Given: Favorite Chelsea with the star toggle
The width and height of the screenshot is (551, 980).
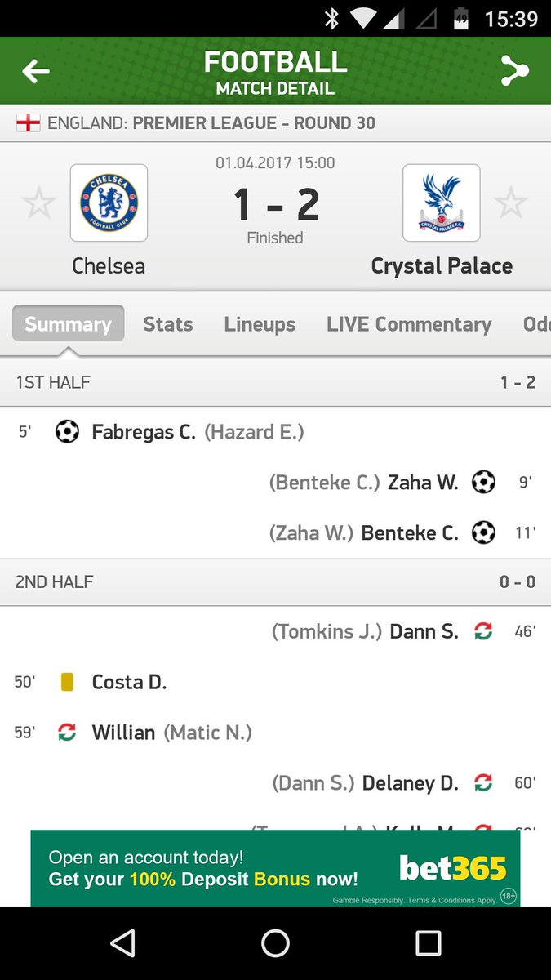Looking at the screenshot, I should click(x=38, y=203).
